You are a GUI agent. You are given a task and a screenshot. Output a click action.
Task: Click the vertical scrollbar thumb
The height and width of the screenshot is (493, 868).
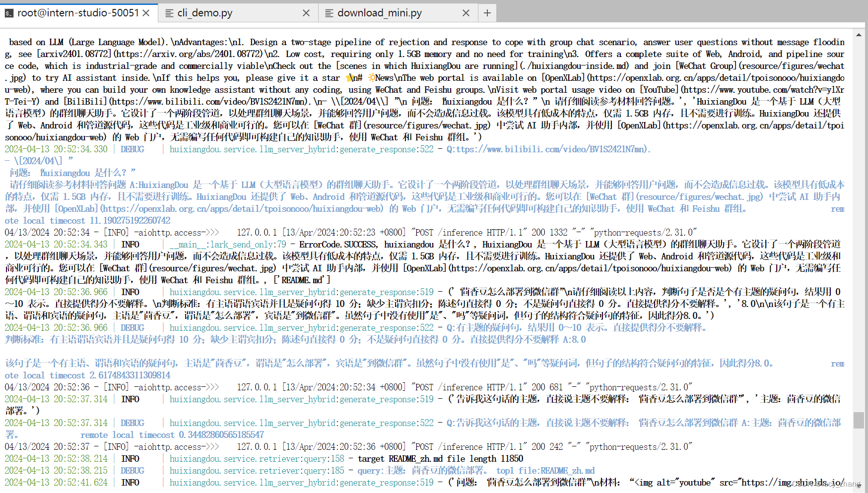859,420
